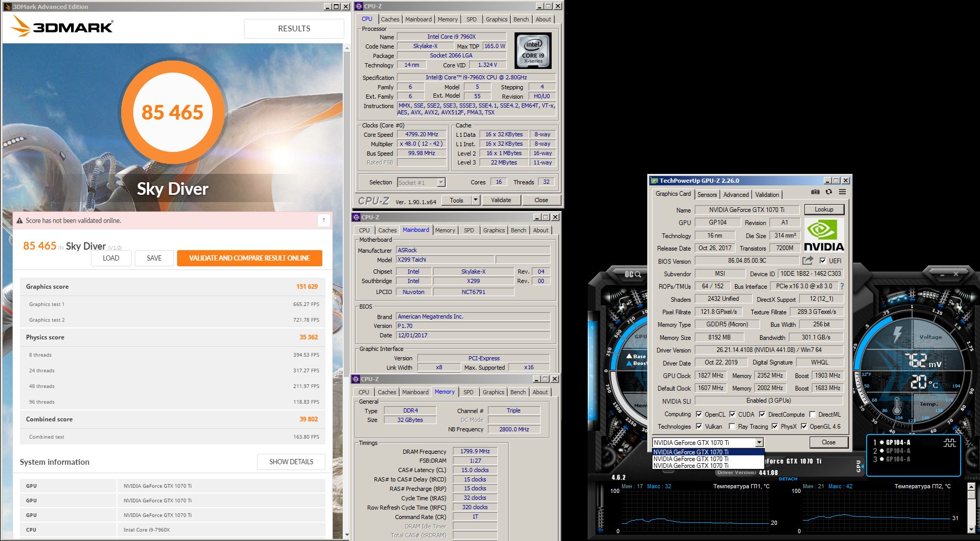Toggle the OpenGL 4.6 checkbox

pos(804,426)
